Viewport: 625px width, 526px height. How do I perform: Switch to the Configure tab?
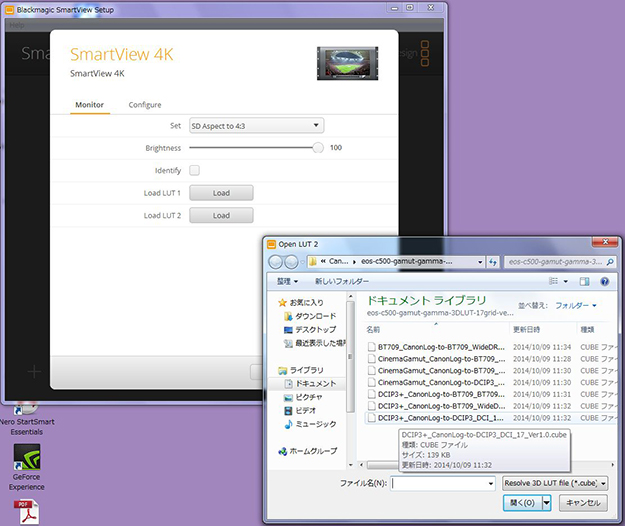click(x=145, y=105)
